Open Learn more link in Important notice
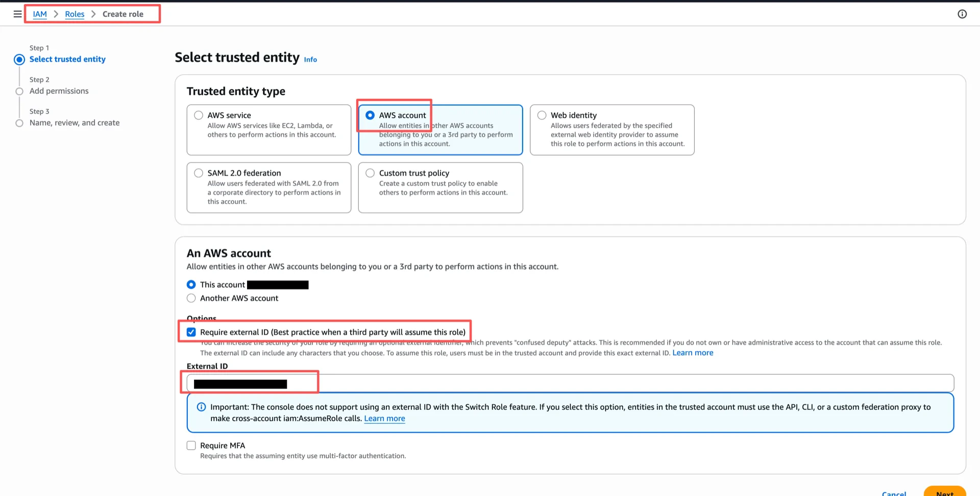The height and width of the screenshot is (496, 980). (x=384, y=418)
